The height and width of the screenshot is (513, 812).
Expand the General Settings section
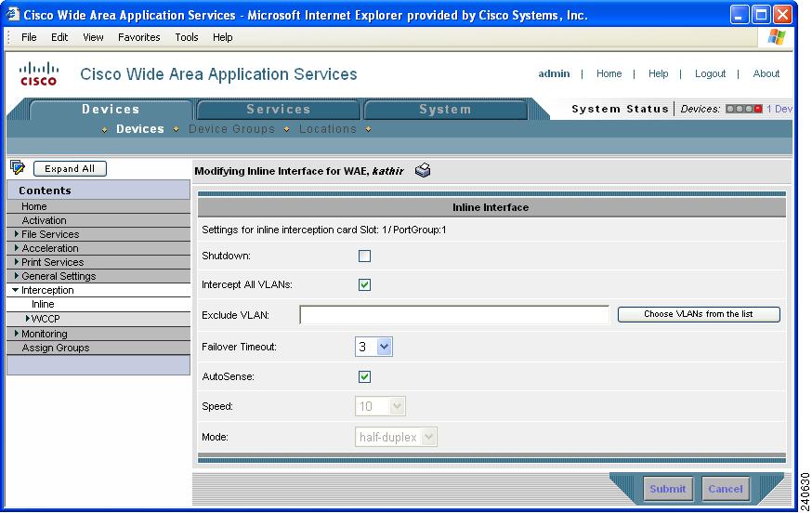pos(17,276)
